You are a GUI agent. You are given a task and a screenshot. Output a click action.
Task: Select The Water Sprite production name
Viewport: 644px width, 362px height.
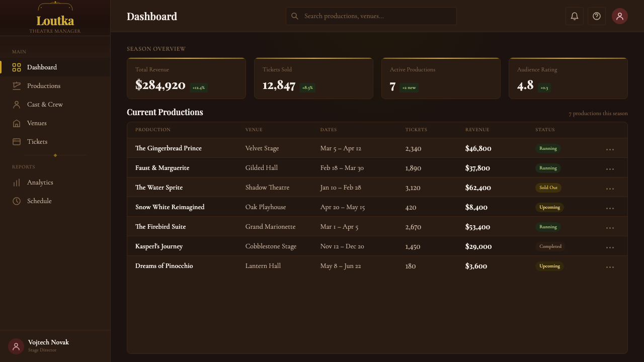(159, 188)
